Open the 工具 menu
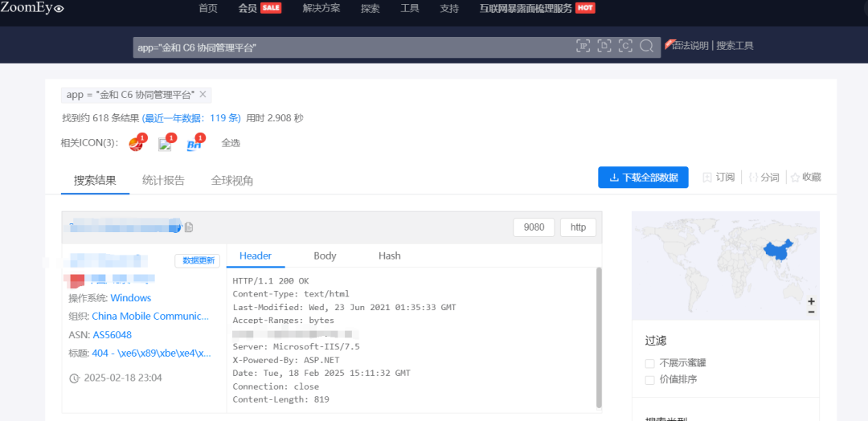 pyautogui.click(x=410, y=8)
